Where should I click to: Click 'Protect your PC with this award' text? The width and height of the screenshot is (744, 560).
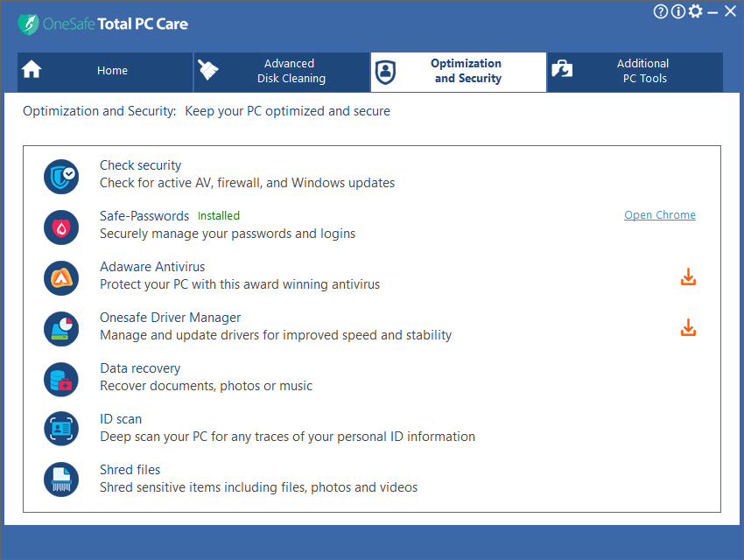240,284
